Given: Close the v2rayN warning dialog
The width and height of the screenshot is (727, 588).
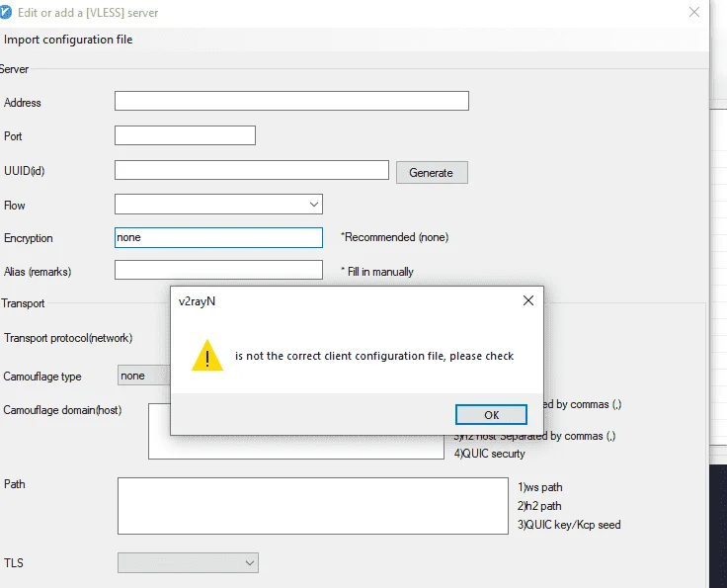Looking at the screenshot, I should click(x=528, y=300).
